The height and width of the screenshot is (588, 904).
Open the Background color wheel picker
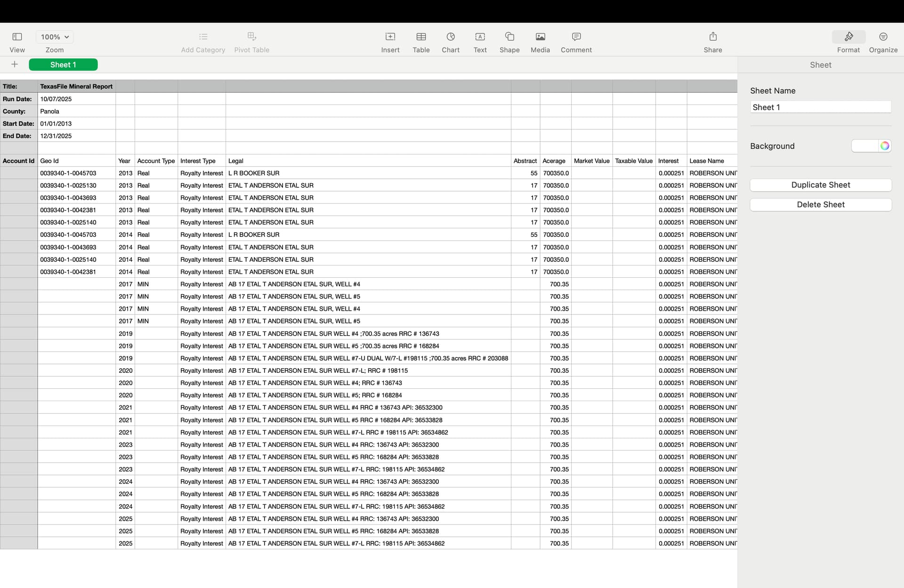point(885,146)
